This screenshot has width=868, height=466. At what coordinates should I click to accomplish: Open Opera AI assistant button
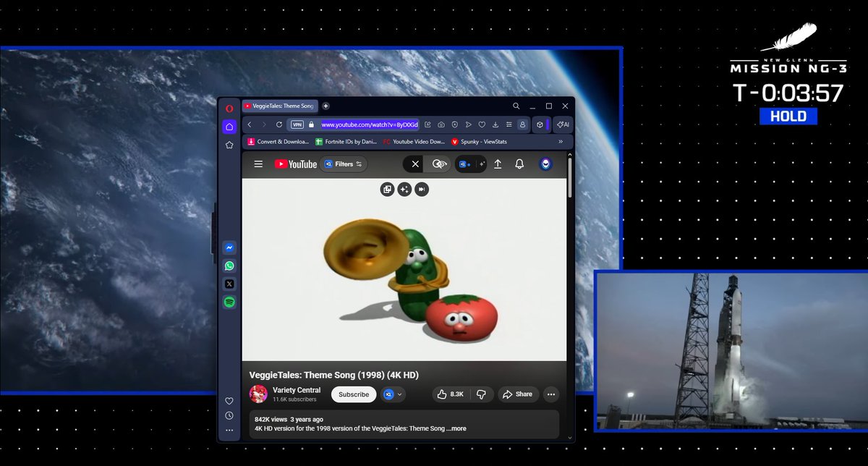(x=563, y=124)
